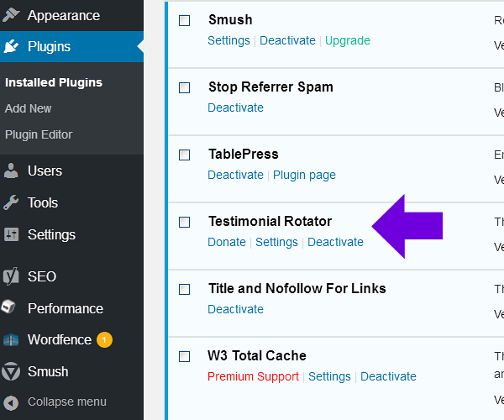Click the Wordfence shield icon
504x420 pixels.
click(12, 340)
